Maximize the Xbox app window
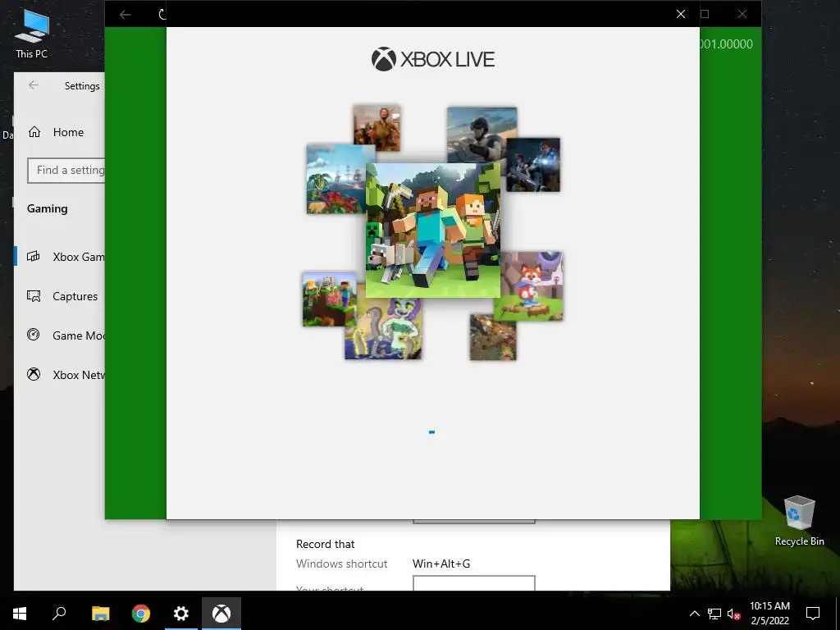 pos(705,14)
